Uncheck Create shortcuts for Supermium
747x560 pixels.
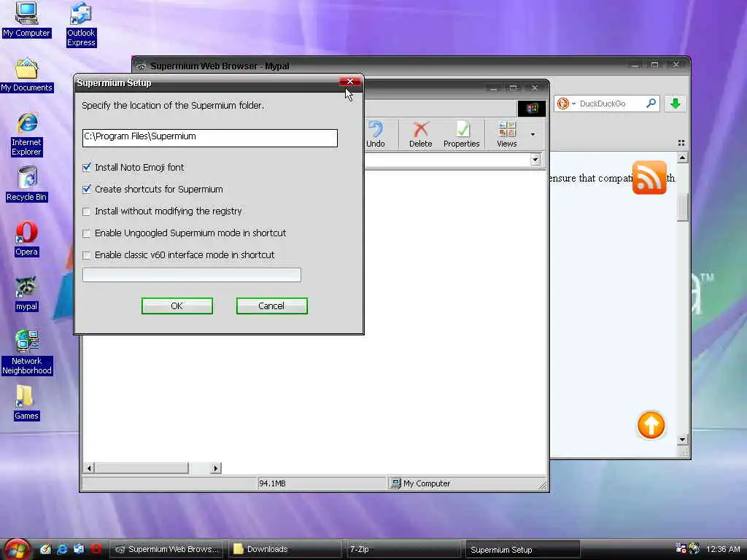86,189
